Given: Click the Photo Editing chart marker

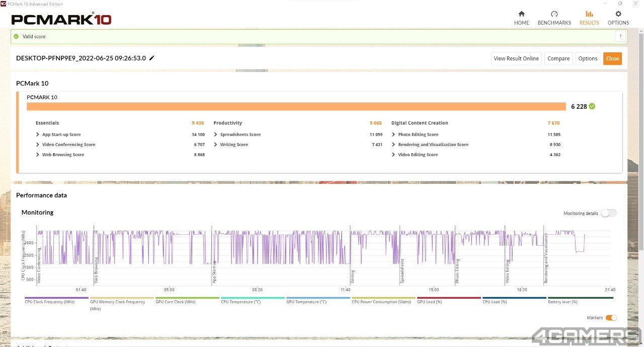Looking at the screenshot, I should [457, 272].
